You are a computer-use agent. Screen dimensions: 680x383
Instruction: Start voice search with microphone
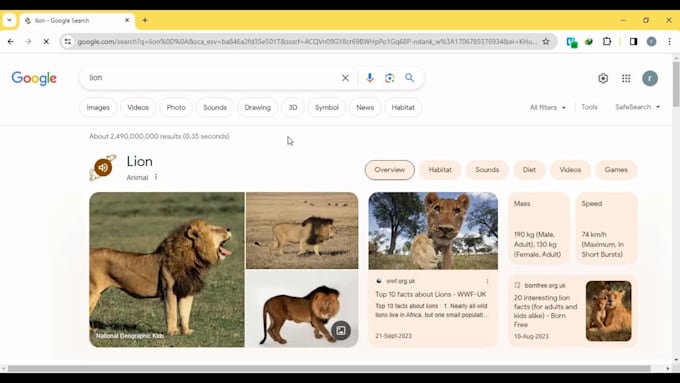point(369,78)
